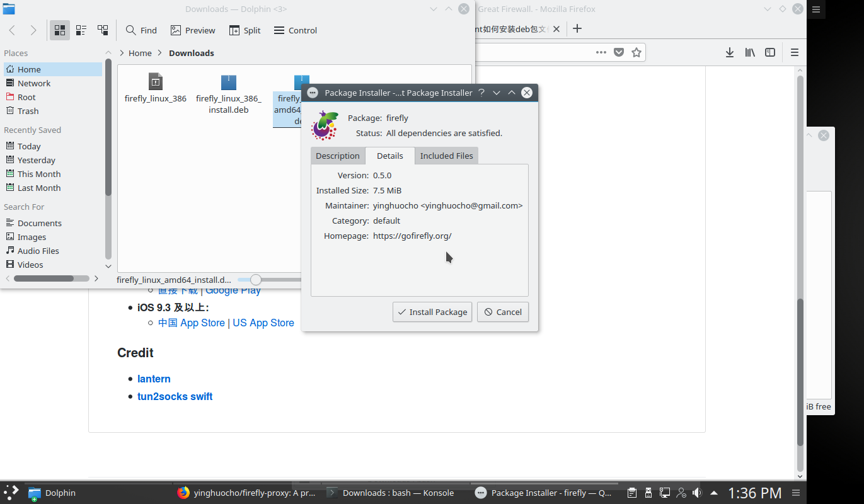Enable the Preview mode in Dolphin
The height and width of the screenshot is (504, 864).
pos(192,30)
